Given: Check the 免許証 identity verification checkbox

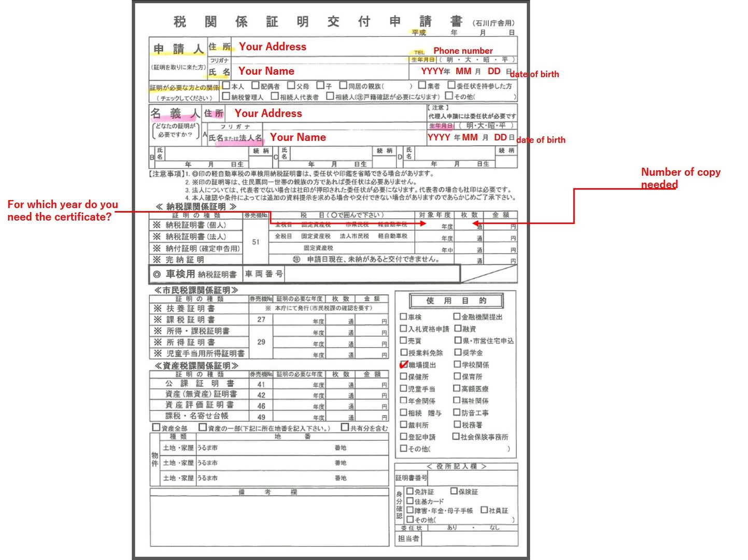Looking at the screenshot, I should [x=410, y=491].
